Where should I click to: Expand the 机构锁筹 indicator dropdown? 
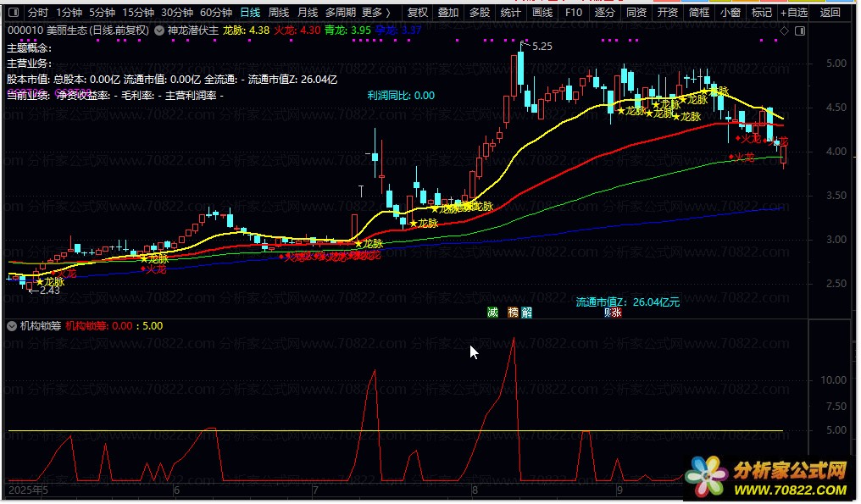(12, 325)
